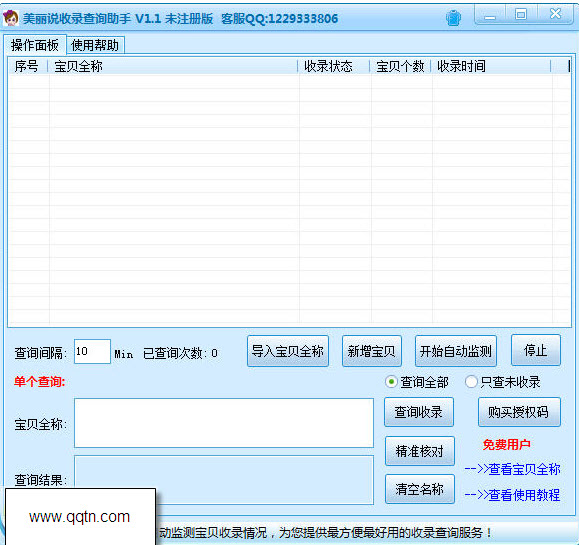Image resolution: width=579 pixels, height=545 pixels.
Task: Maximize the window
Action: [521, 15]
